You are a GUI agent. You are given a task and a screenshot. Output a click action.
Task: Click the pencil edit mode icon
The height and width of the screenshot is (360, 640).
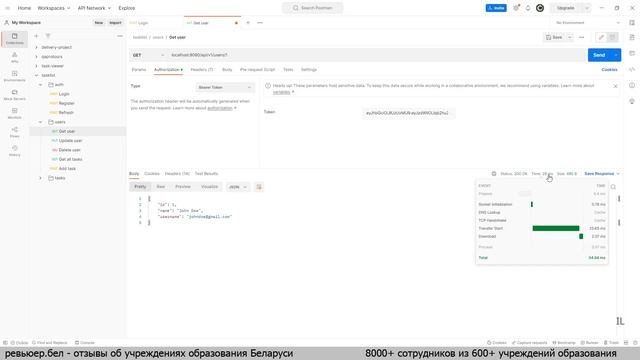[601, 37]
